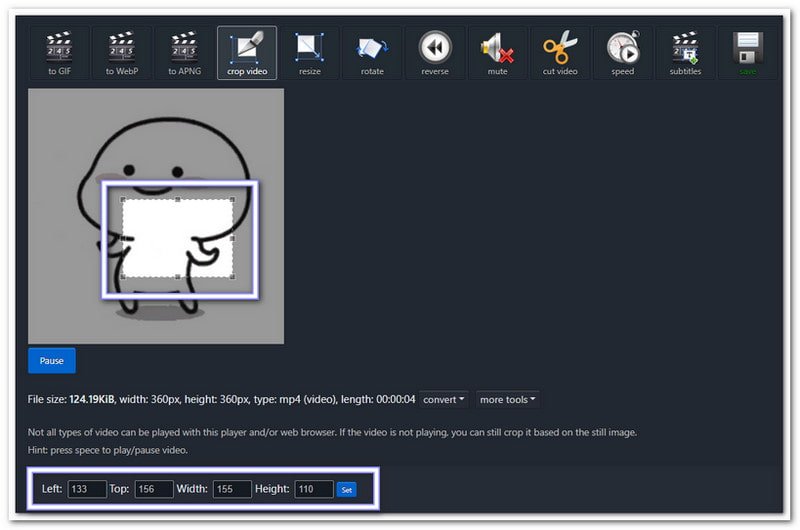800x530 pixels.
Task: Open the more tools dropdown
Action: 507,400
